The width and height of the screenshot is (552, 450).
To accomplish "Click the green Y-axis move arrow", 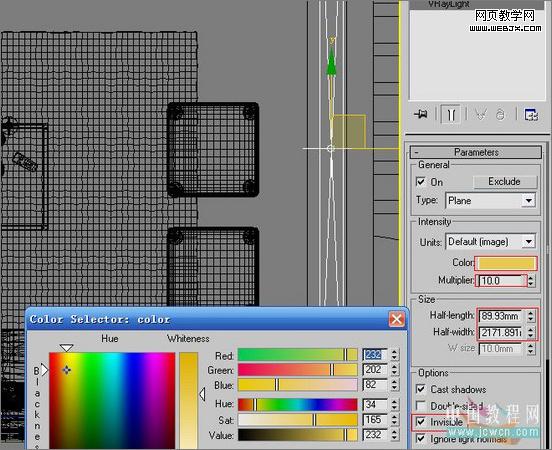I will [x=331, y=63].
